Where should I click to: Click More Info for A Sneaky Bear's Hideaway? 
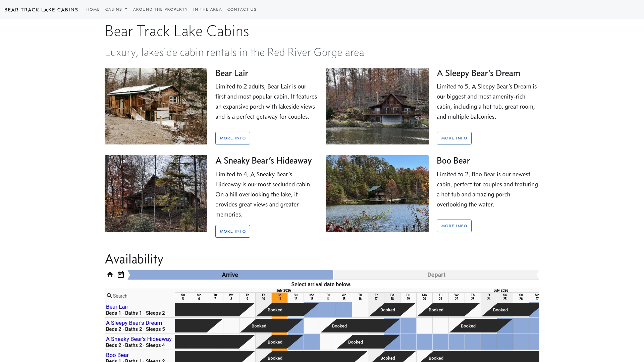coord(233,231)
